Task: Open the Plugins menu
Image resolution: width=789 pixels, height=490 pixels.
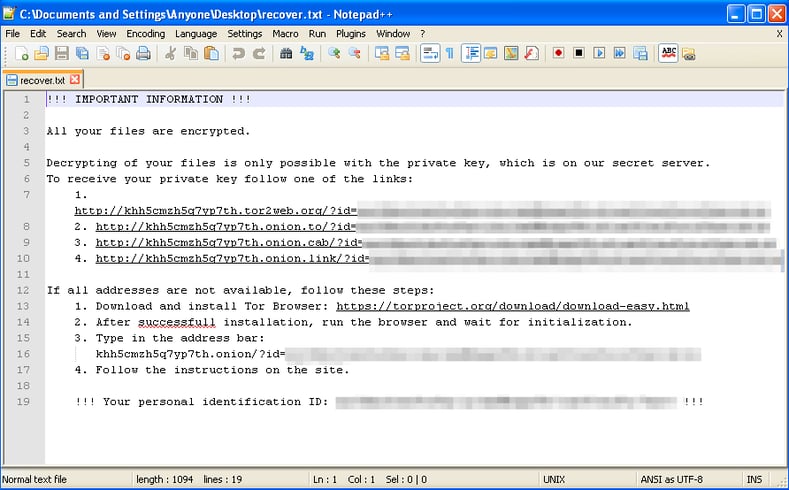Action: point(350,33)
